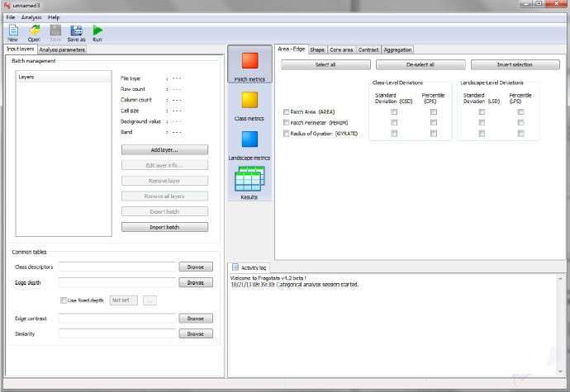This screenshot has width=570, height=392.
Task: Click Browse next to Class descriptors
Action: 196,267
